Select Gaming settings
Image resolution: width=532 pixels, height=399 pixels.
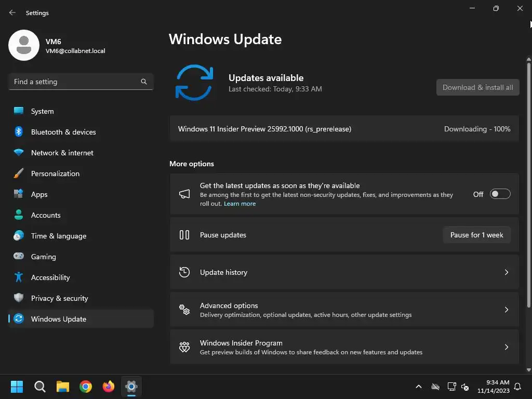point(81,257)
